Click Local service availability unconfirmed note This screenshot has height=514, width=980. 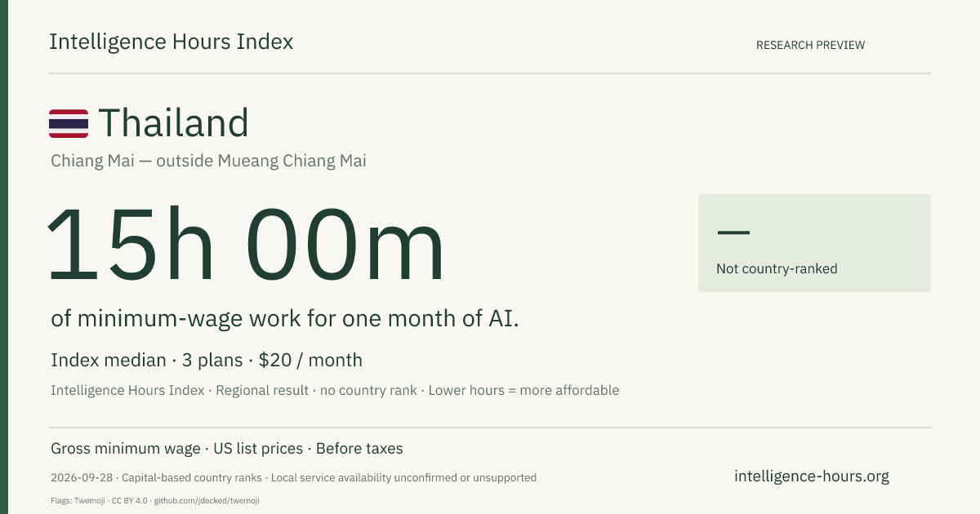click(x=403, y=477)
